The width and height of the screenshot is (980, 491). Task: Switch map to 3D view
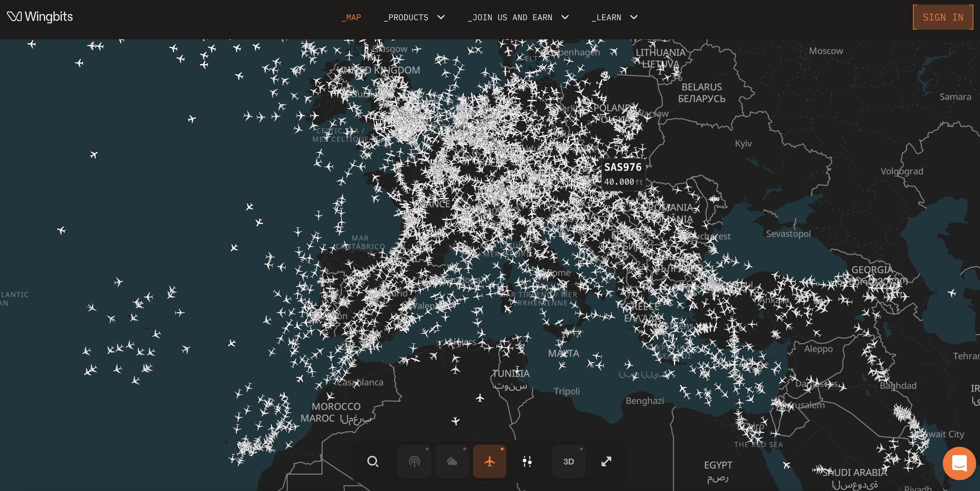(568, 462)
